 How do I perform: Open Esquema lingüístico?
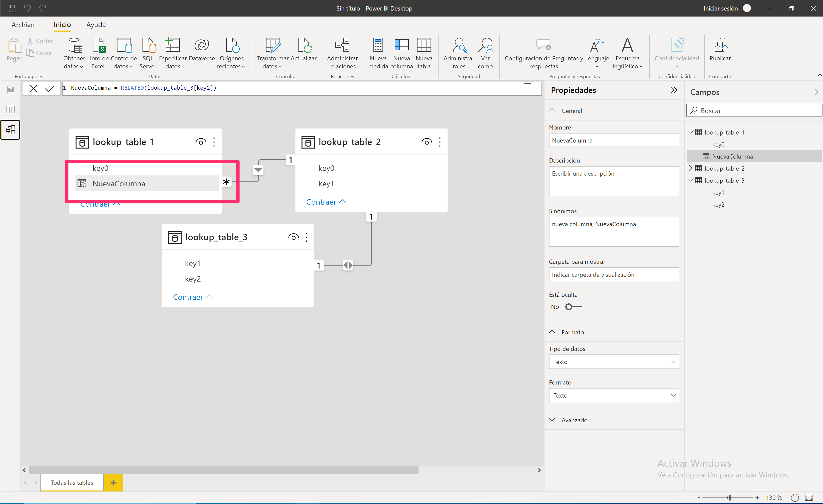(627, 53)
